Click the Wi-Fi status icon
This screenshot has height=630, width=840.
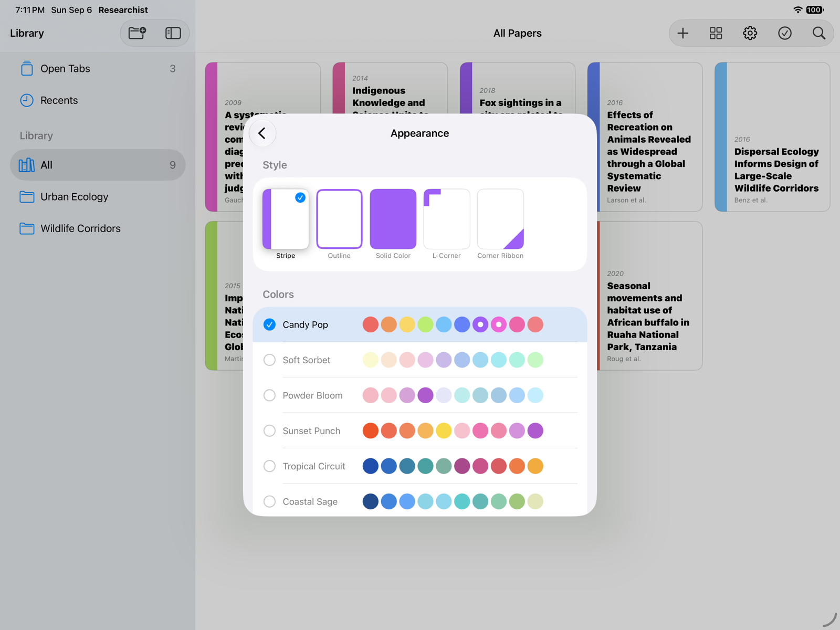coord(797,10)
